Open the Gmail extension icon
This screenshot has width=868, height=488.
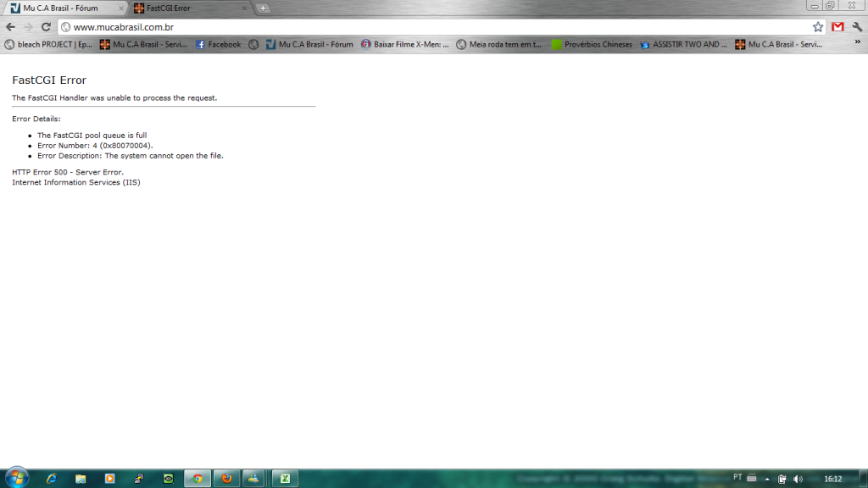[837, 27]
